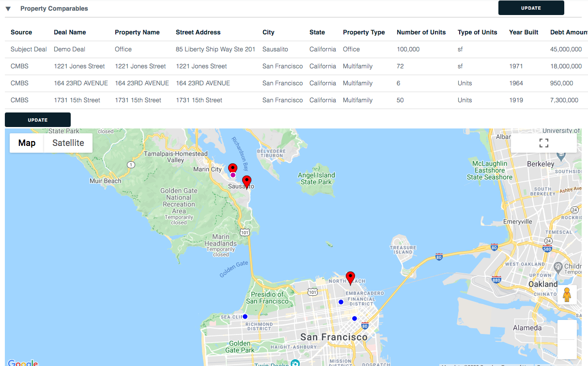This screenshot has width=588, height=366.
Task: Click the red pin at North Beach
Action: (350, 278)
